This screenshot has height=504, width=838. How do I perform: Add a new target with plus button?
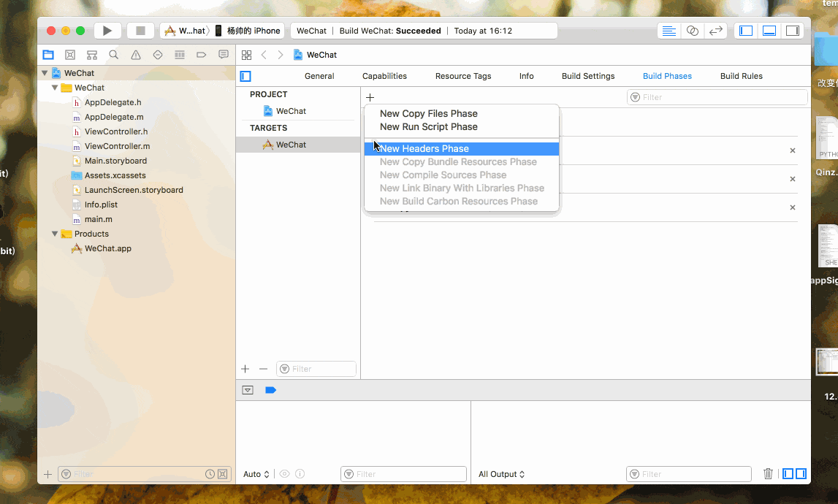[x=245, y=369]
